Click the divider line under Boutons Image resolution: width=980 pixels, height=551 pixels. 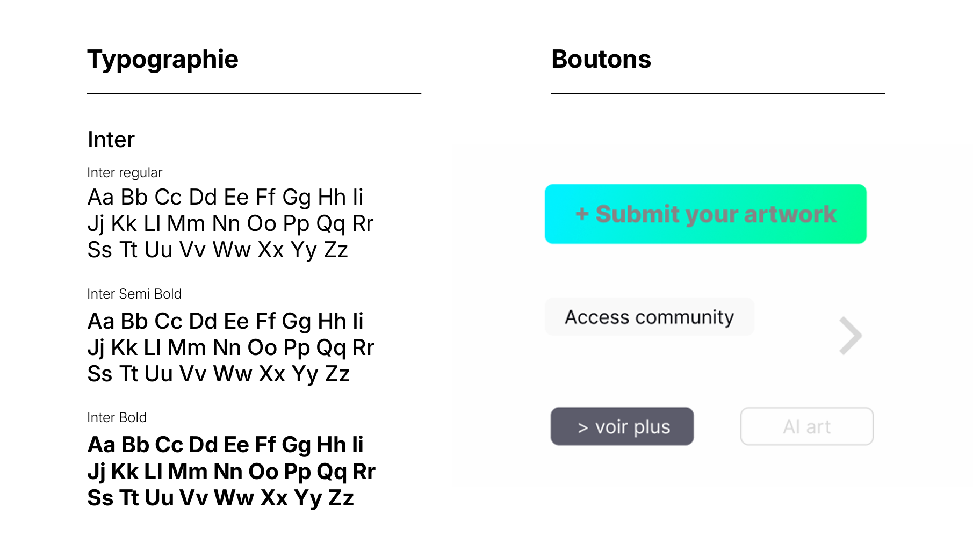click(718, 93)
